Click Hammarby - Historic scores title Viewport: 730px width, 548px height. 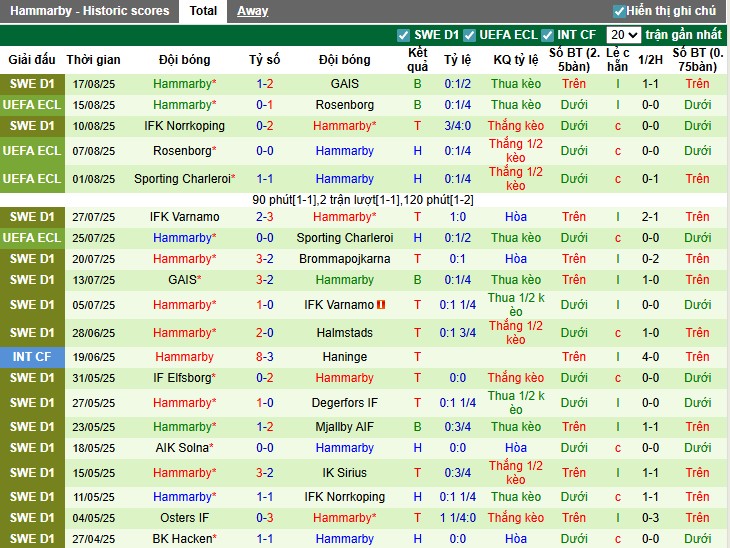click(89, 11)
